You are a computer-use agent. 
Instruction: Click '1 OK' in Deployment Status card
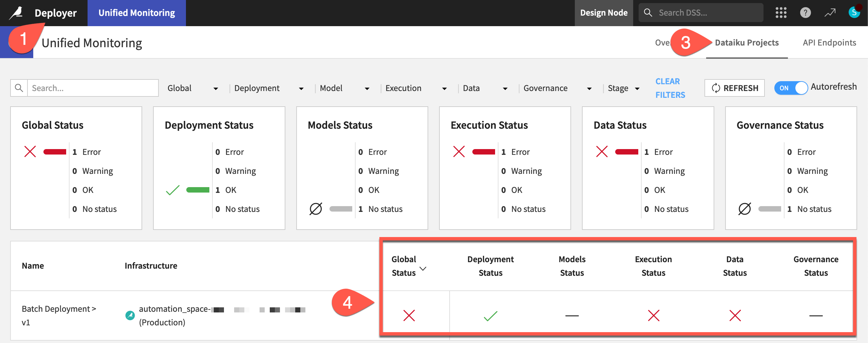point(226,190)
